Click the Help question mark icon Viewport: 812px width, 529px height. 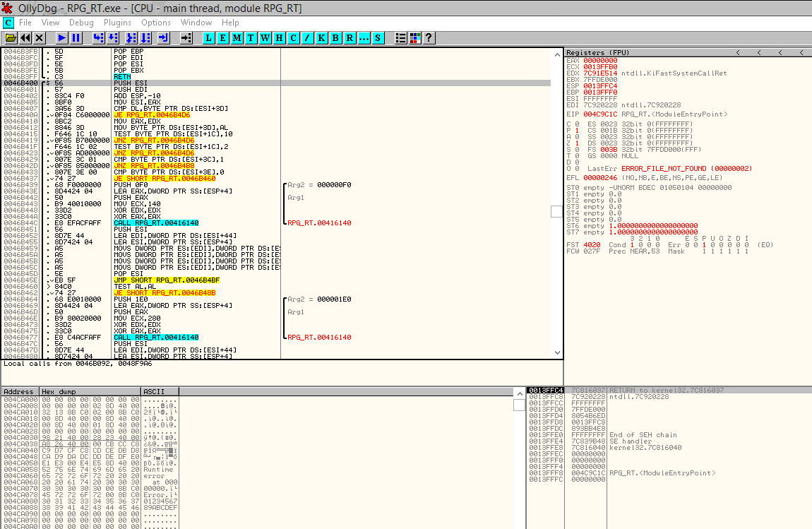coord(429,38)
